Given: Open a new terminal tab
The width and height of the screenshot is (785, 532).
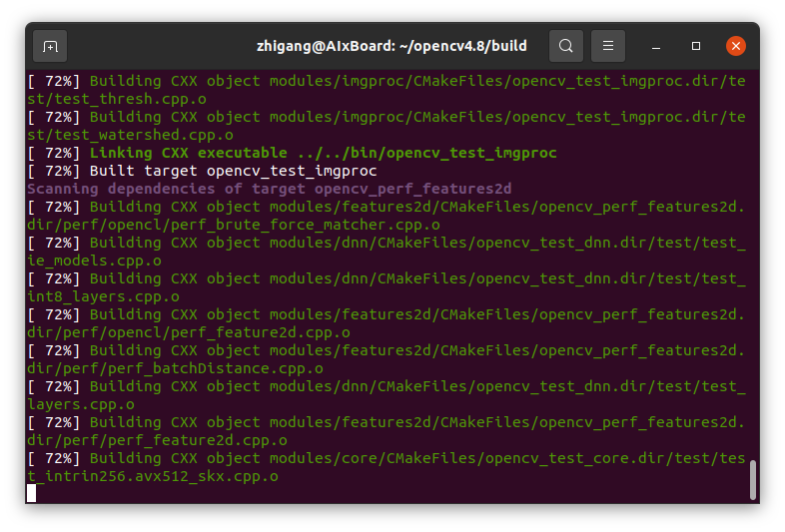Looking at the screenshot, I should click(x=50, y=46).
